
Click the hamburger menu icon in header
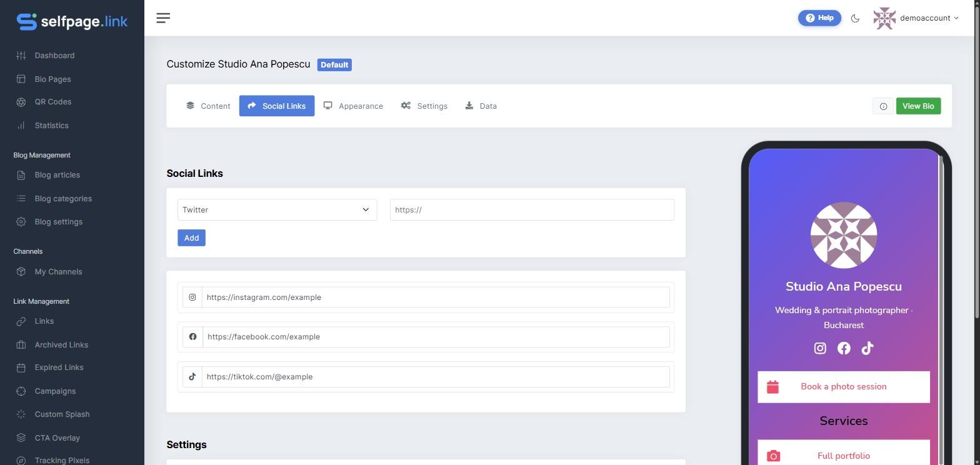(x=163, y=18)
